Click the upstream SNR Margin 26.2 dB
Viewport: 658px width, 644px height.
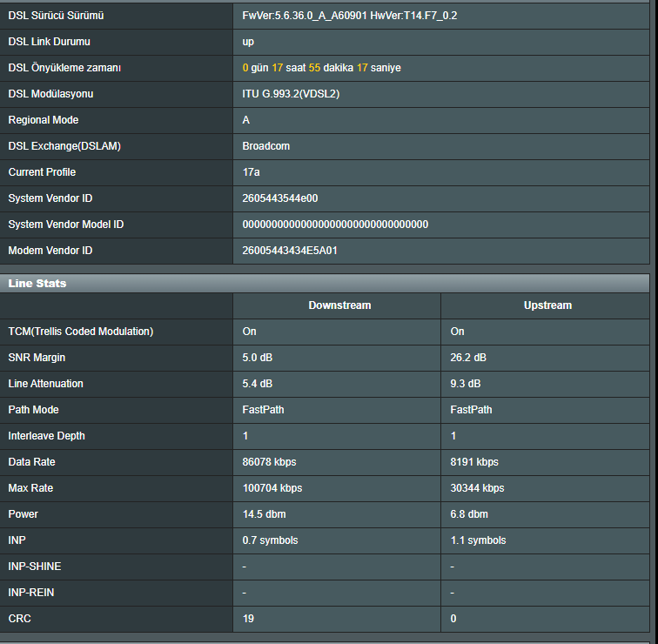coord(468,358)
